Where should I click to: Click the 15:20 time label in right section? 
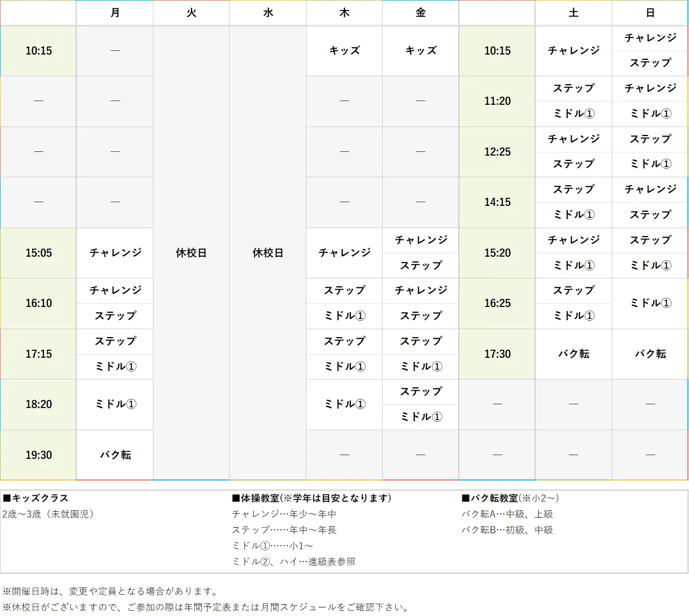[x=496, y=253]
